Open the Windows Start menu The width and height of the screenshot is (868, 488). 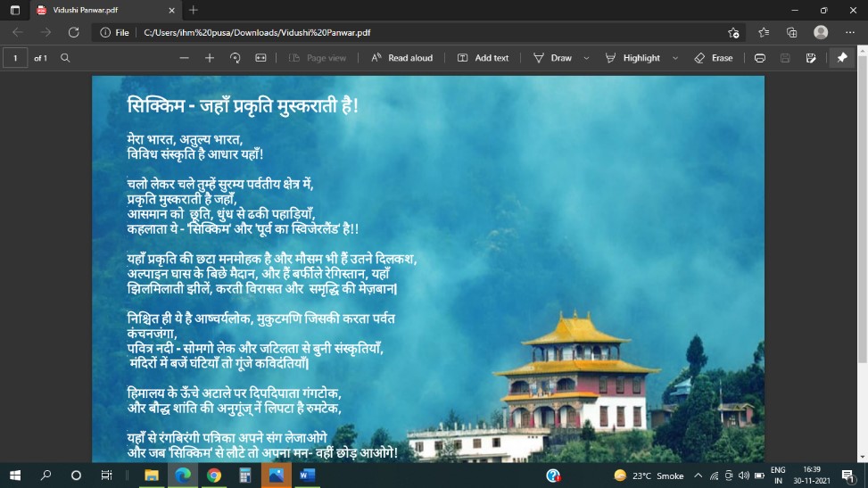click(15, 476)
